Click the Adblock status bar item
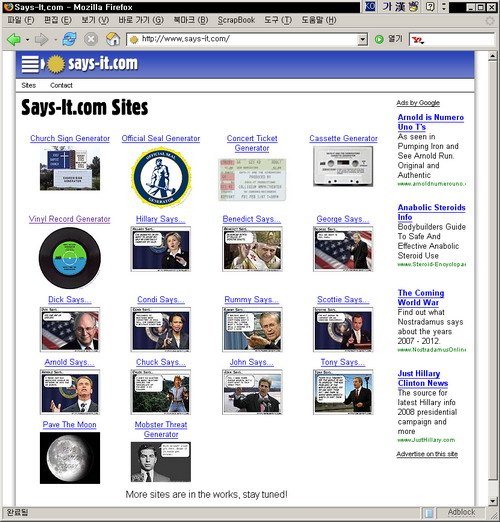Image resolution: width=500 pixels, height=522 pixels. (x=461, y=512)
